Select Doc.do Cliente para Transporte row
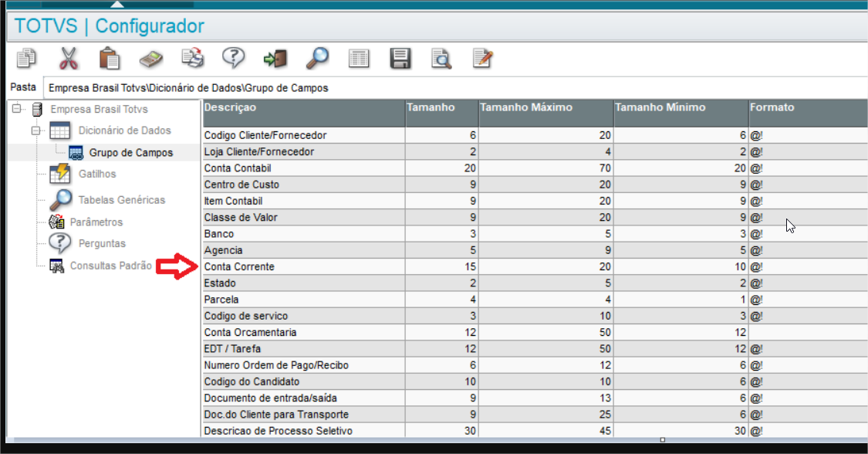 (535, 414)
